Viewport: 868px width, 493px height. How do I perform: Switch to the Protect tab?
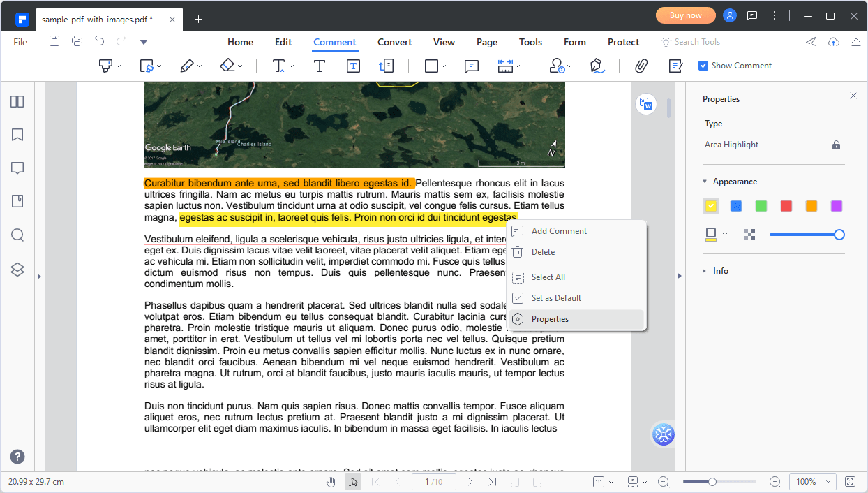pos(623,42)
